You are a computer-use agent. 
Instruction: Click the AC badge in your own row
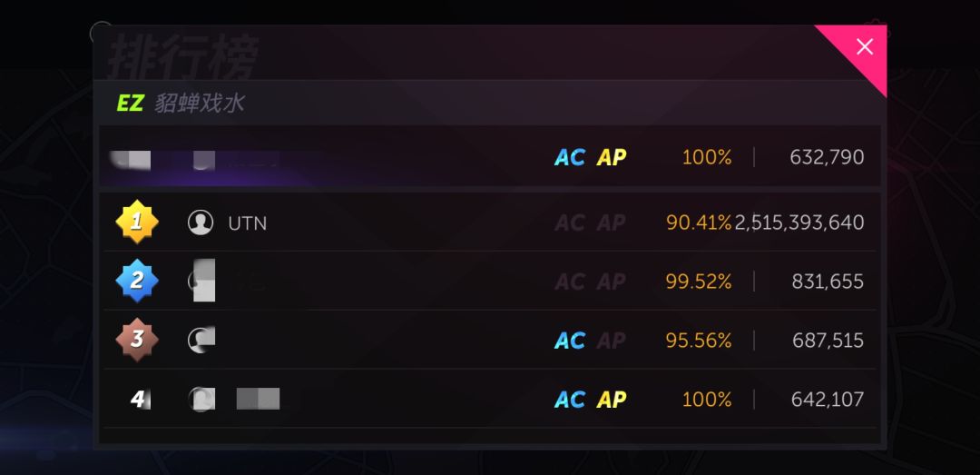569,158
